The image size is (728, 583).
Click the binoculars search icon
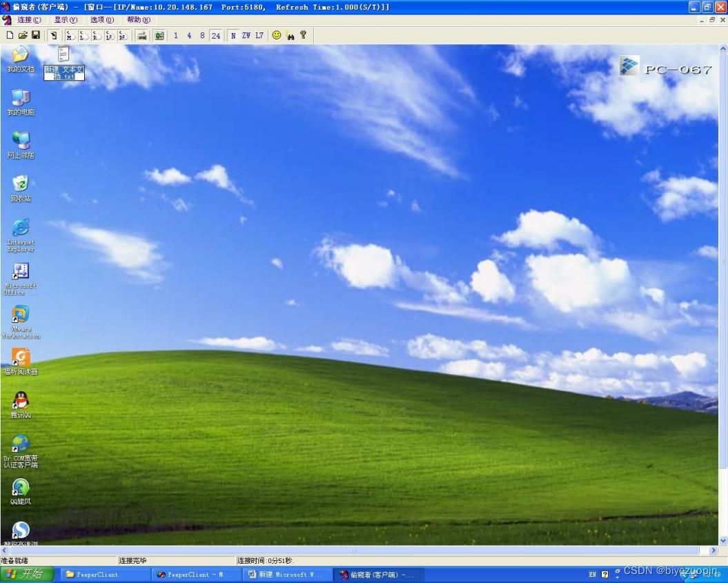[291, 35]
